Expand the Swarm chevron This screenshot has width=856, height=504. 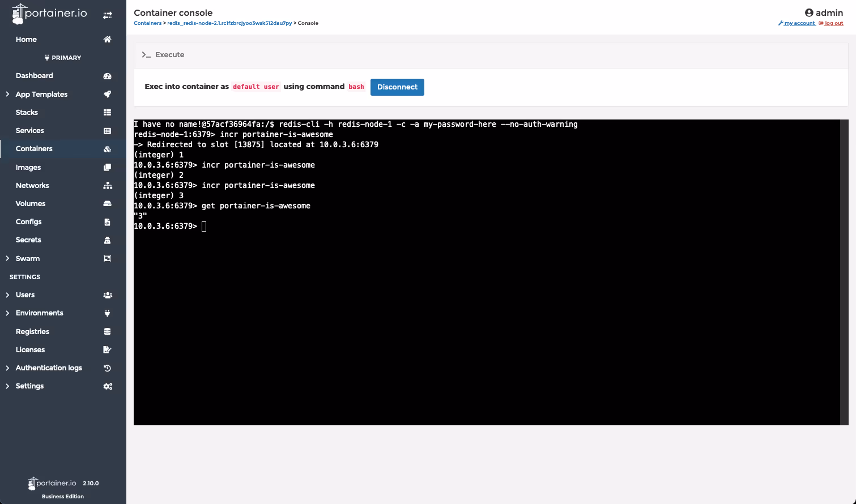point(7,258)
